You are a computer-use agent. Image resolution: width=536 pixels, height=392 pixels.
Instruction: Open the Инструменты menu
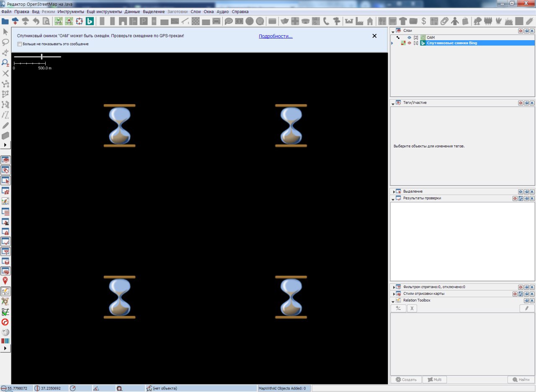[71, 12]
